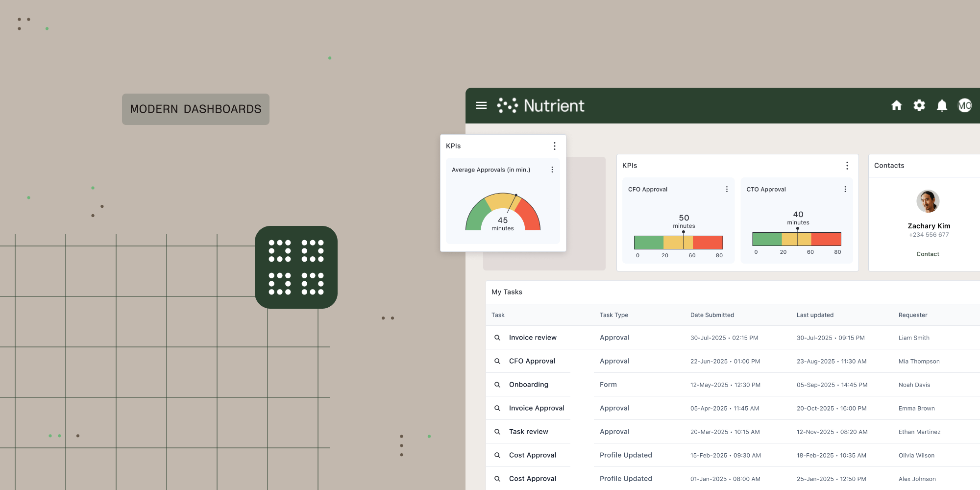
Task: Open the notifications bell icon
Action: (941, 105)
